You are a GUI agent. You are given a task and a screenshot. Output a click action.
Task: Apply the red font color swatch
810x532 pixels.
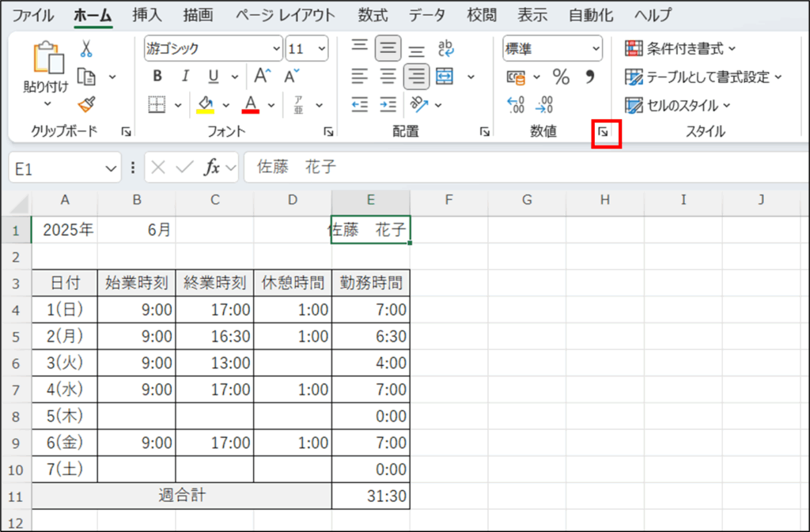click(x=252, y=104)
